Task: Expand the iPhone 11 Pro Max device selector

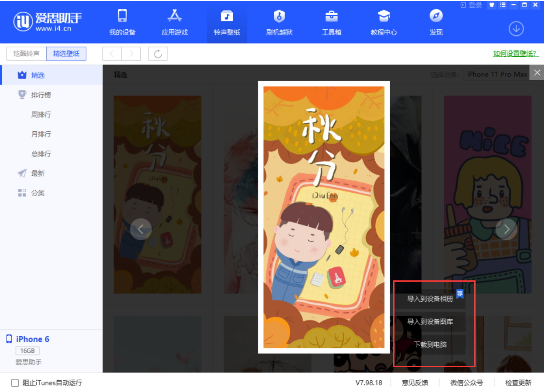Action: coord(496,74)
